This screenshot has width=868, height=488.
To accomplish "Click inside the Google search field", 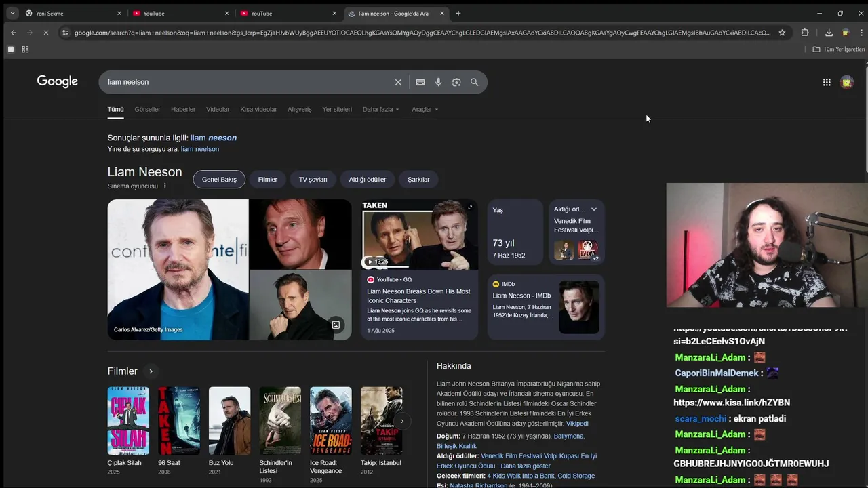I will click(x=248, y=82).
